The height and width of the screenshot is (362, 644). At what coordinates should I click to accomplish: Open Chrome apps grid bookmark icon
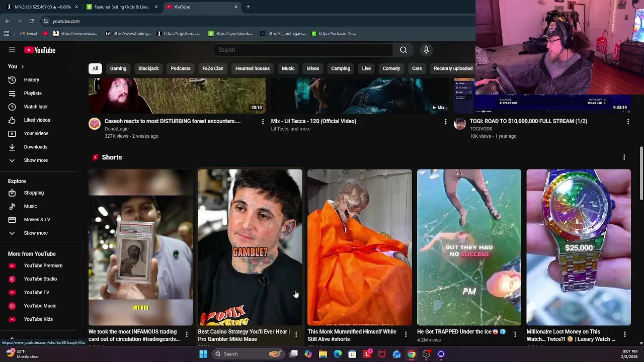[7, 34]
